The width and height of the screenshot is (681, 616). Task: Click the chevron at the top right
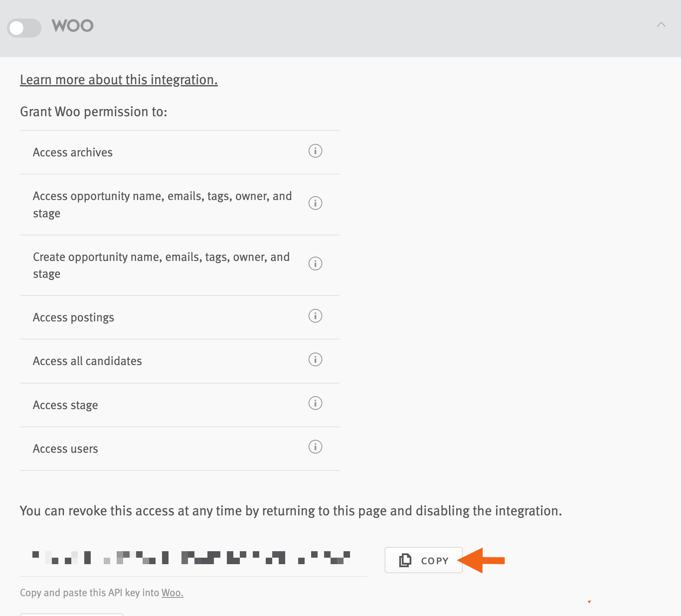coord(661,25)
